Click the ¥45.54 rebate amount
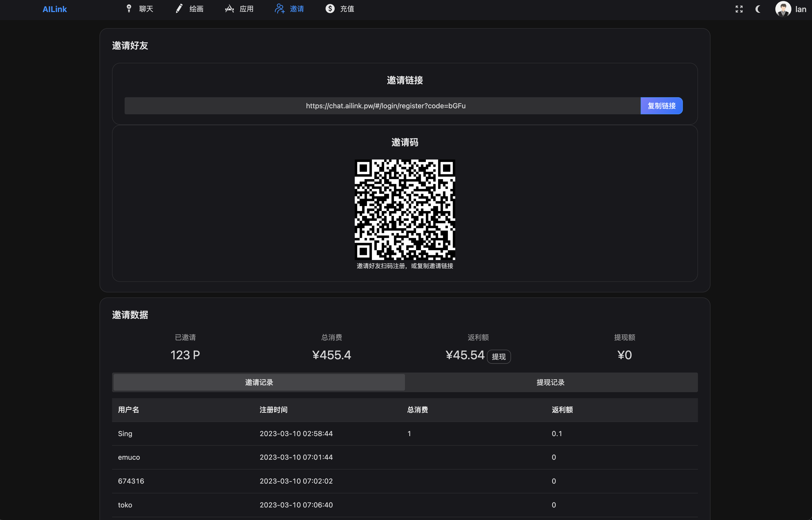The width and height of the screenshot is (812, 520). (465, 355)
